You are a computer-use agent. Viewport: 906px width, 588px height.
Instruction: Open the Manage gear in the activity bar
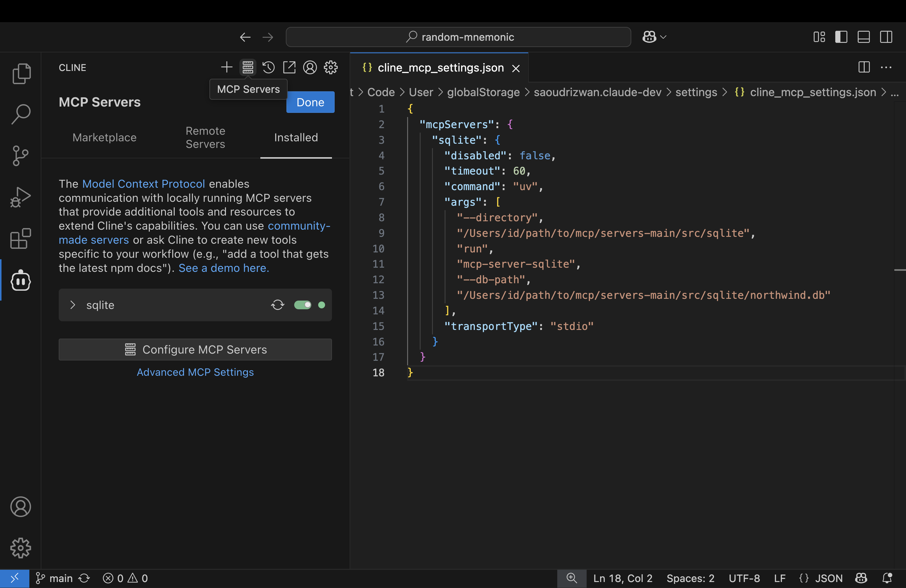(21, 548)
